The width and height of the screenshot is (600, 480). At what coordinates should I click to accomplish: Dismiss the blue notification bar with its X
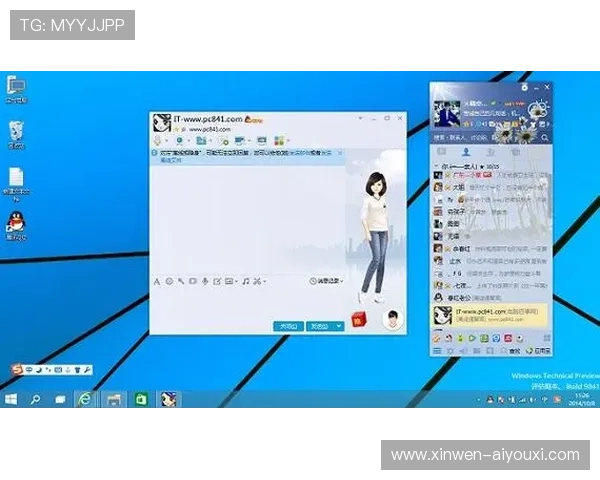pyautogui.click(x=340, y=153)
